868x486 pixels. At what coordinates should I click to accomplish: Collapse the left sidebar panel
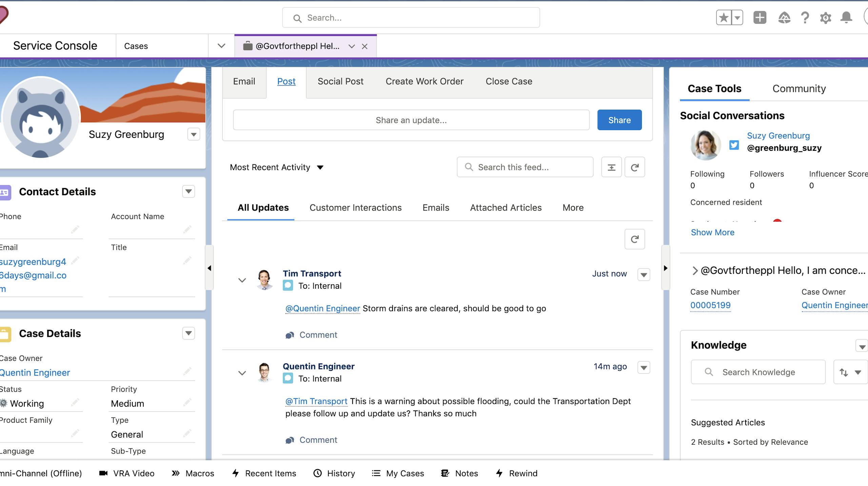click(x=209, y=268)
